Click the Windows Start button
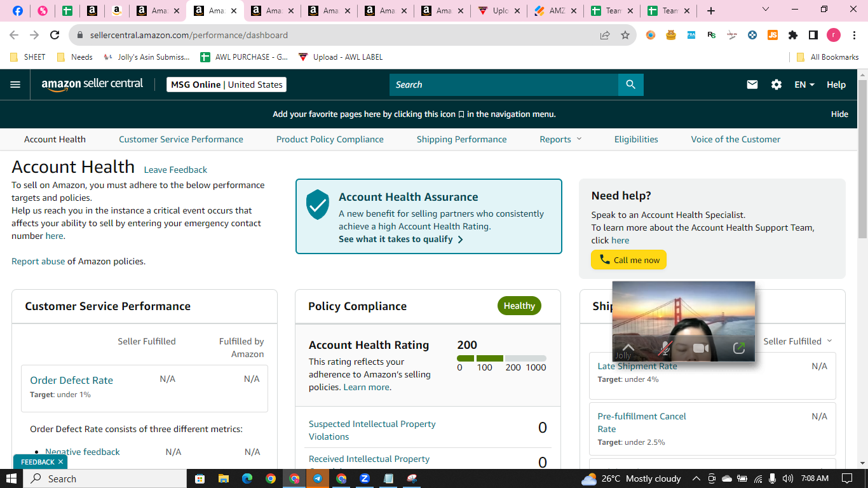Screen dimensions: 868x488 [11, 478]
